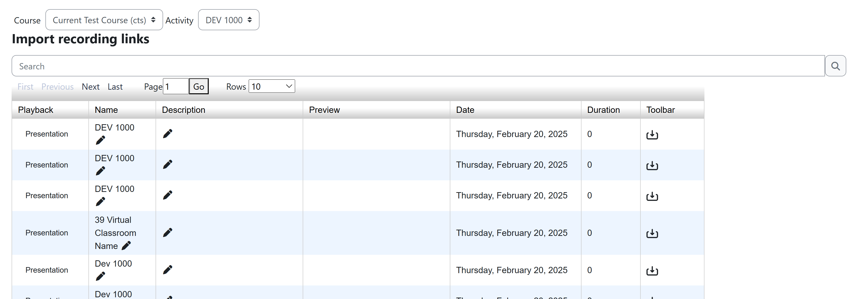Jump to the Last page

coord(115,87)
